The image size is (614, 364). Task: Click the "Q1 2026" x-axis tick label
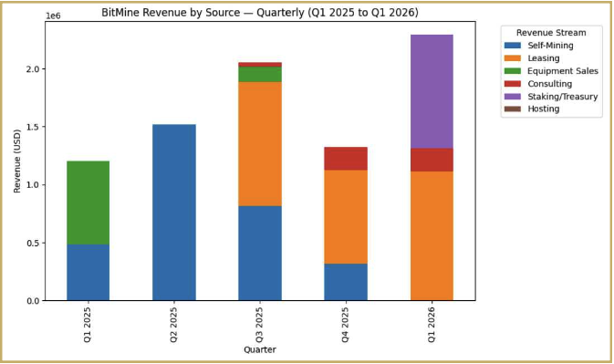coord(432,325)
